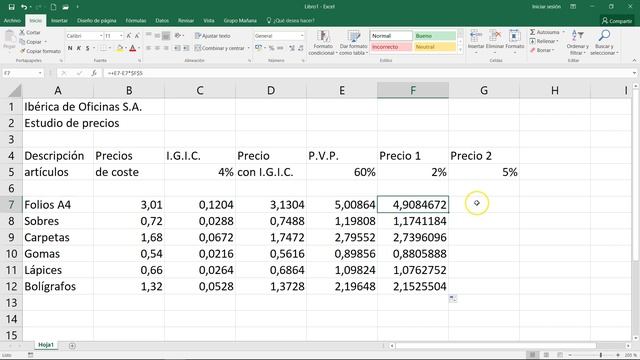Apply the Bueno cell style
Viewport: 640px width, 360px height.
point(435,36)
